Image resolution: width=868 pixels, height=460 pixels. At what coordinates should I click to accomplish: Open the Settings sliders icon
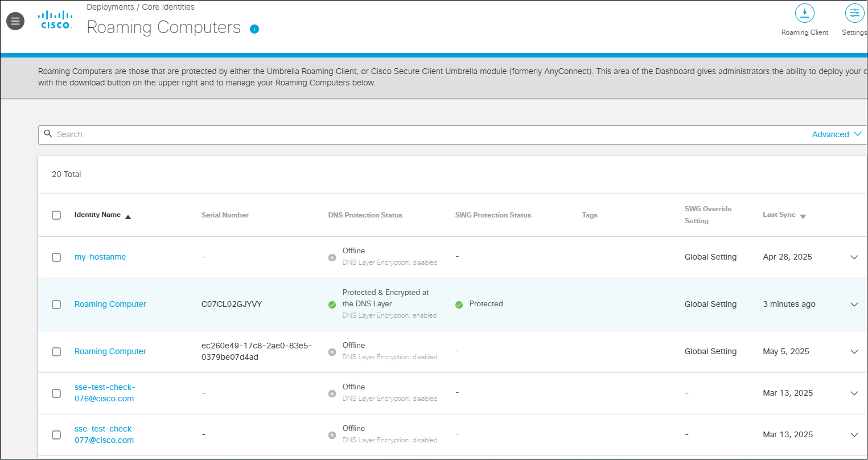[854, 13]
